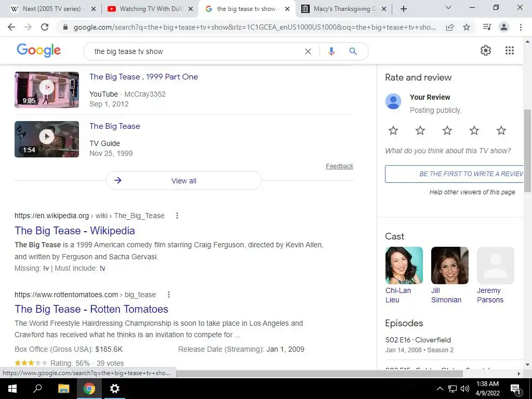Open the Chrome three-dot menu
532x399 pixels.
[x=521, y=27]
